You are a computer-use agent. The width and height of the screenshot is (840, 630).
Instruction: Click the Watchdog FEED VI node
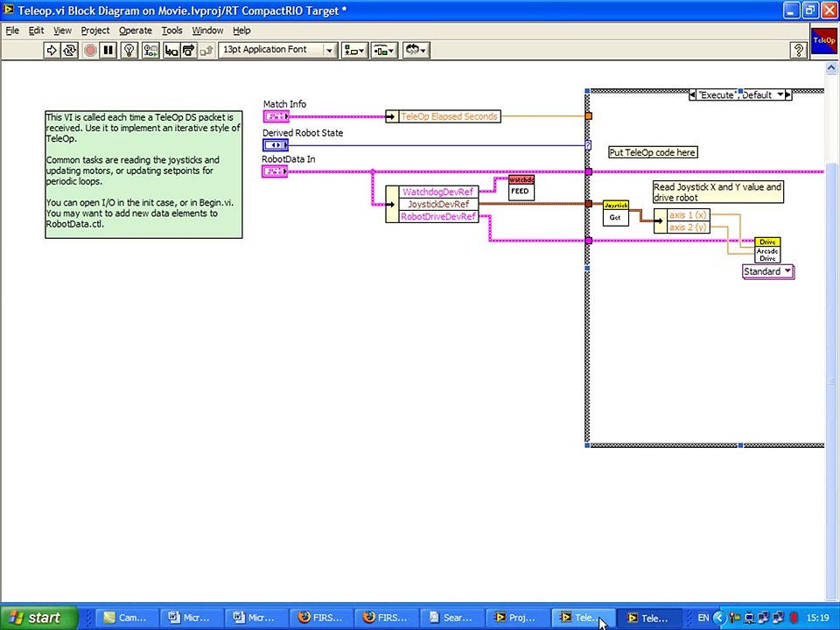521,187
